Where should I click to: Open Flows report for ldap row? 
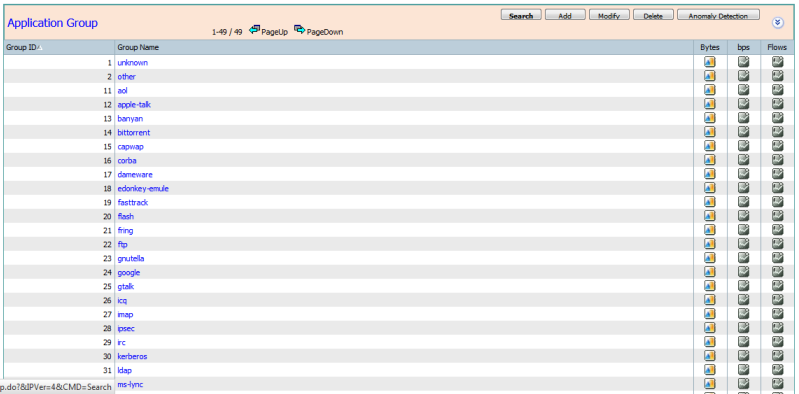tap(777, 370)
